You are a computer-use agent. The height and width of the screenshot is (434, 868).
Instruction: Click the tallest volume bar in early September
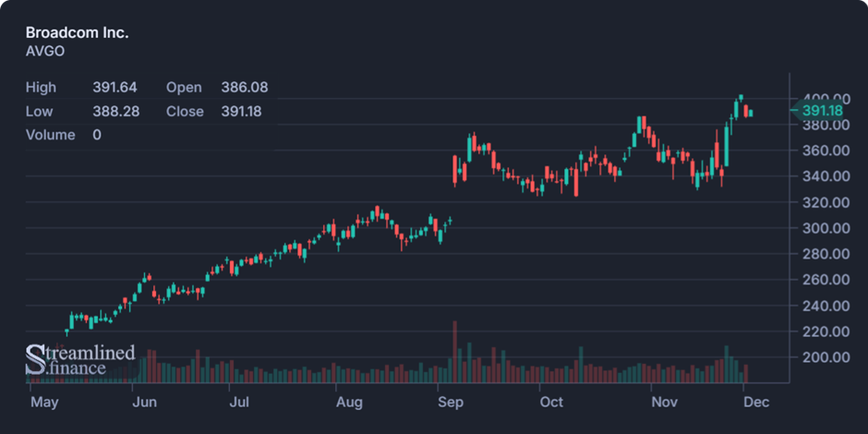pos(454,352)
